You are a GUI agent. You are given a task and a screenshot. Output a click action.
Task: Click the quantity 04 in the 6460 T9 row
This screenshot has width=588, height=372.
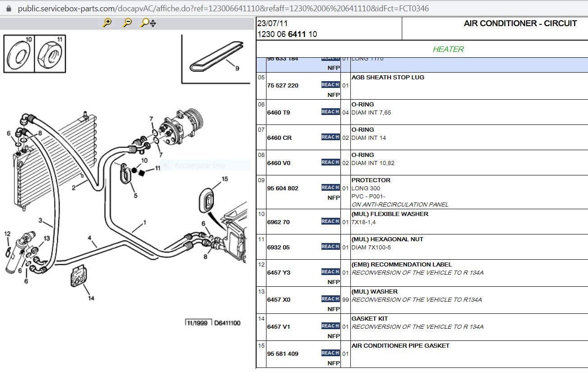pyautogui.click(x=345, y=113)
